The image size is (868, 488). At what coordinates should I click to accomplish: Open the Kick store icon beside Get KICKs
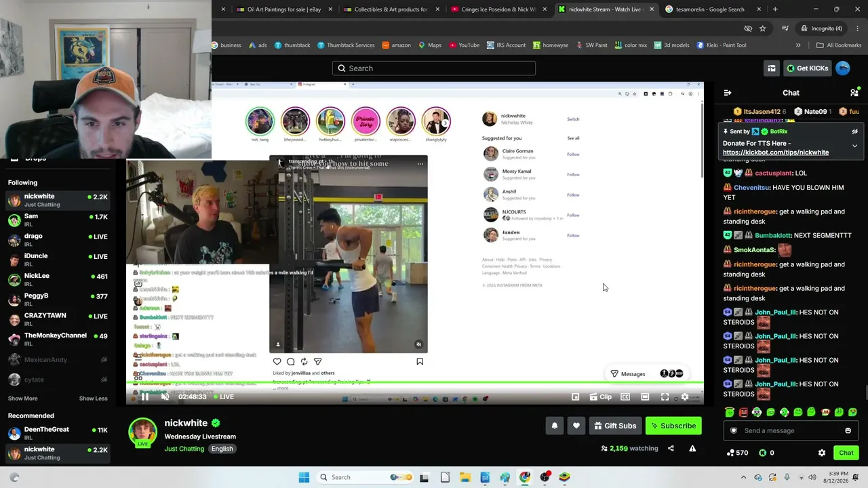(x=772, y=68)
